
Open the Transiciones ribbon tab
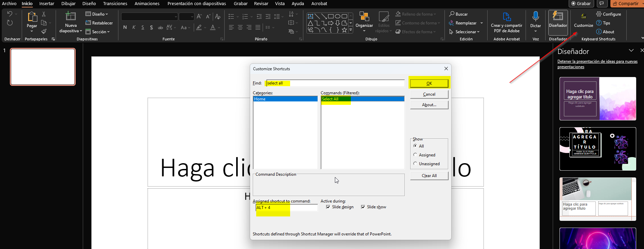[x=115, y=3]
